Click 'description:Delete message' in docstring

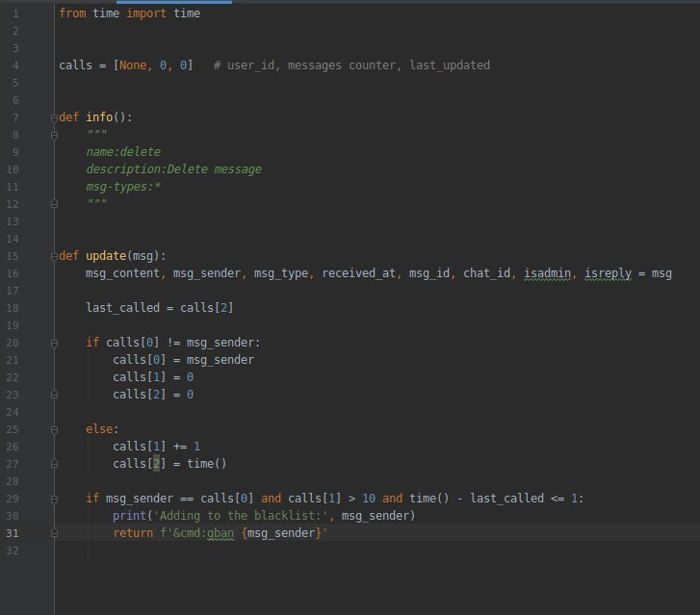point(173,169)
